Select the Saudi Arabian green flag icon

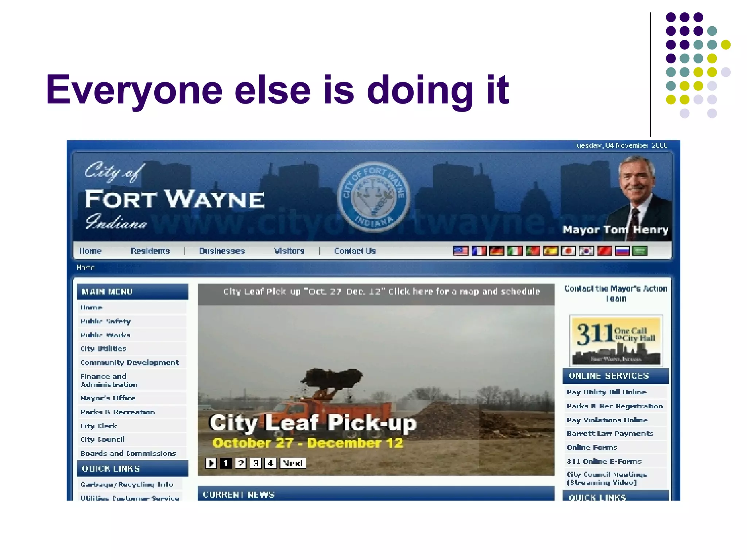(x=640, y=251)
